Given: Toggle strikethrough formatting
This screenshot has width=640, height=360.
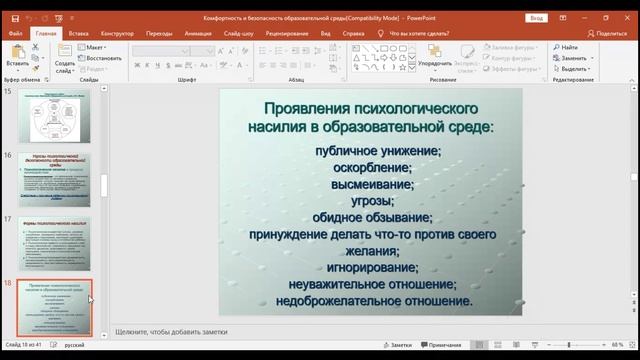Looking at the screenshot, I should 178,65.
